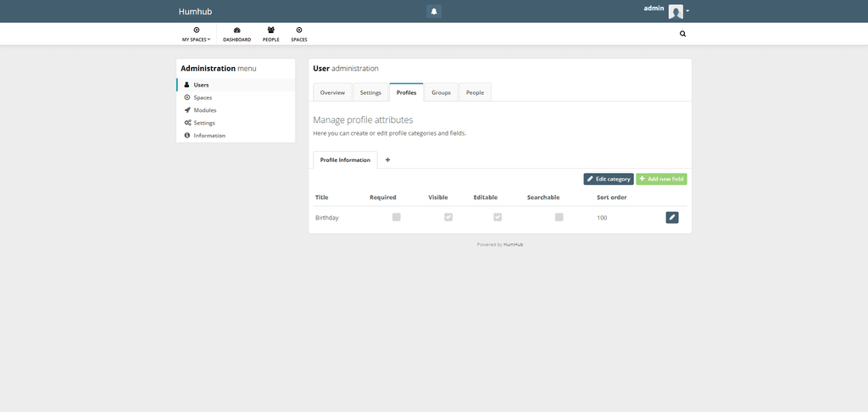Open the notifications bell icon

click(434, 11)
